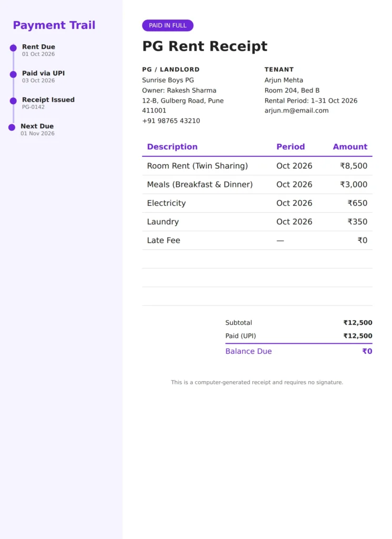Click the Rental Period: 1–31 Oct 2026 line
Screen dimensions: 392x539
coord(311,101)
